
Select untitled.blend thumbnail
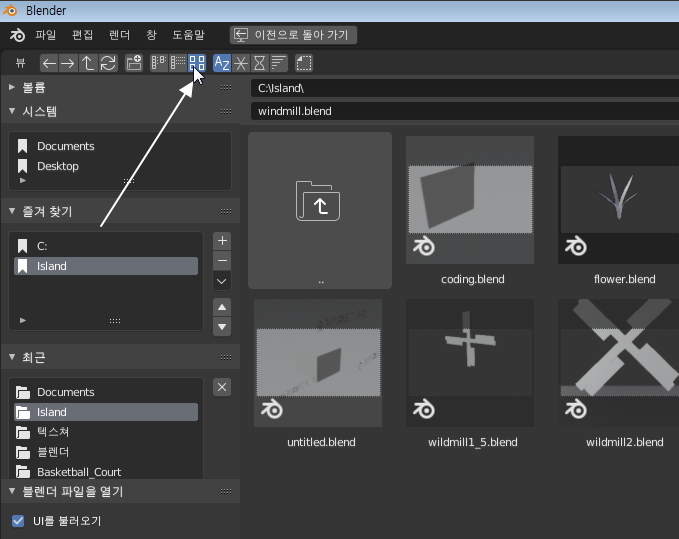point(318,363)
